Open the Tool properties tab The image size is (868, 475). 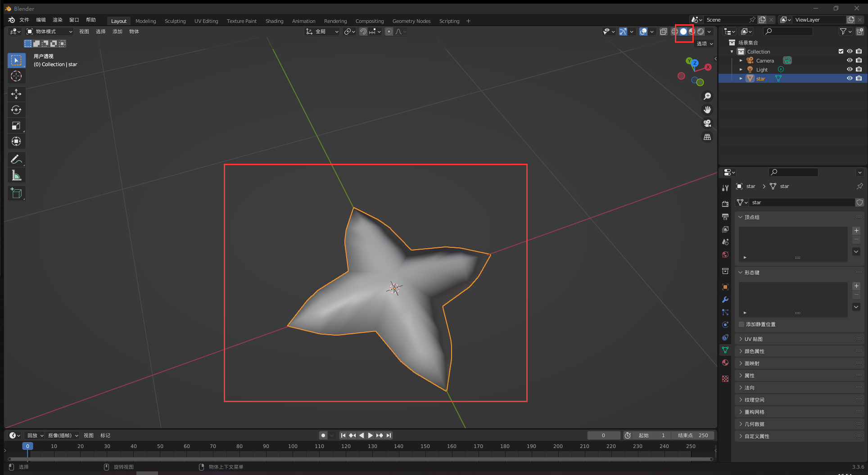click(x=725, y=188)
